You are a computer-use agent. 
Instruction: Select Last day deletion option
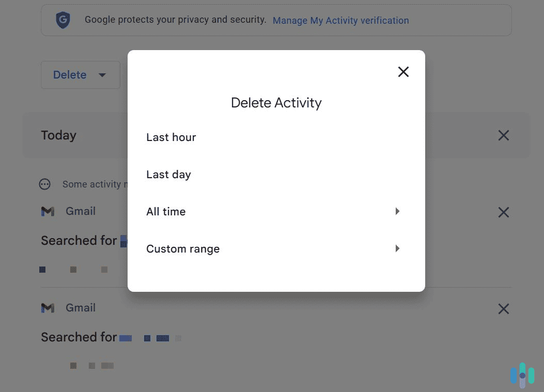168,175
